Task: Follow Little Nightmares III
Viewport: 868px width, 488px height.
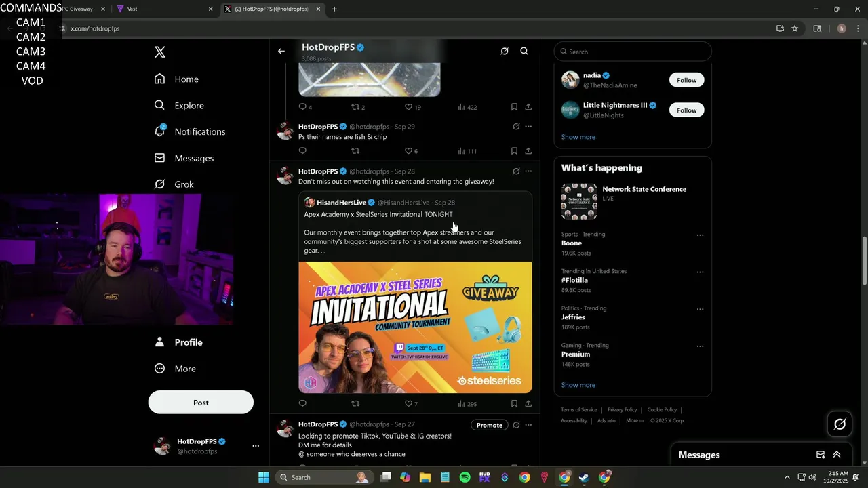Action: click(x=686, y=110)
